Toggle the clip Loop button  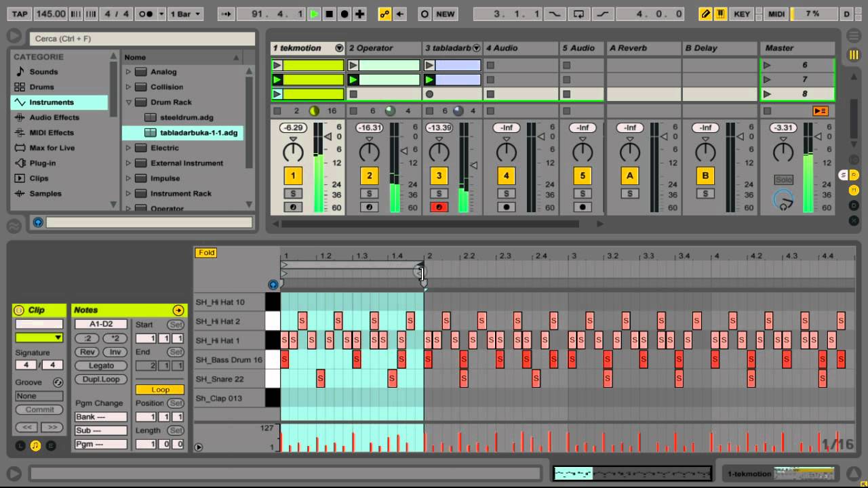(x=160, y=390)
